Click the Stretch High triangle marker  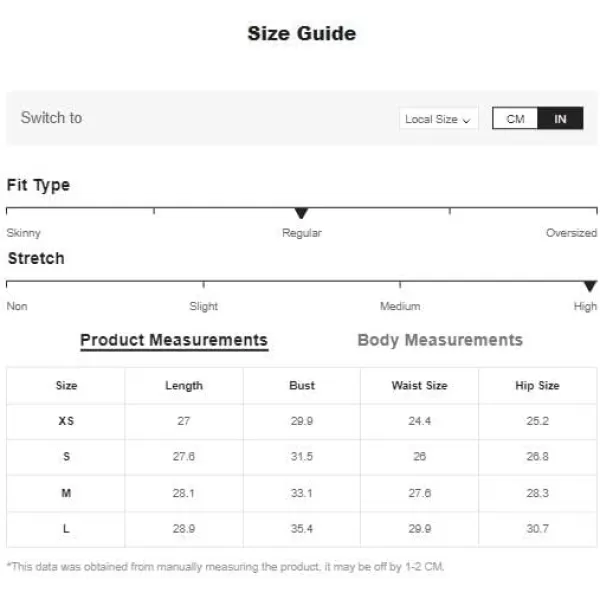(x=590, y=286)
